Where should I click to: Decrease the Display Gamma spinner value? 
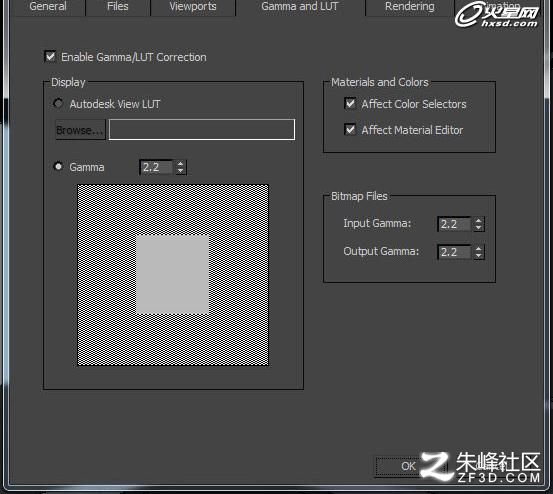(x=181, y=171)
